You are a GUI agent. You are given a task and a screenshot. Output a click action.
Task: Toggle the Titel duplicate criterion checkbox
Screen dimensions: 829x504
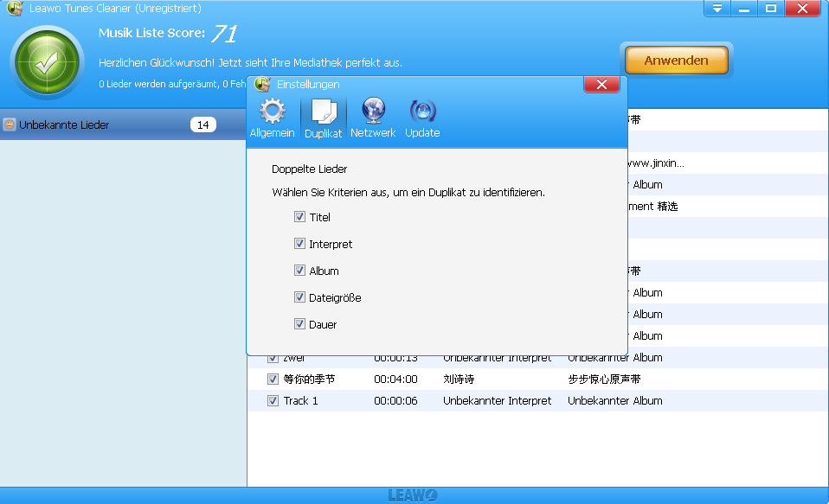299,217
